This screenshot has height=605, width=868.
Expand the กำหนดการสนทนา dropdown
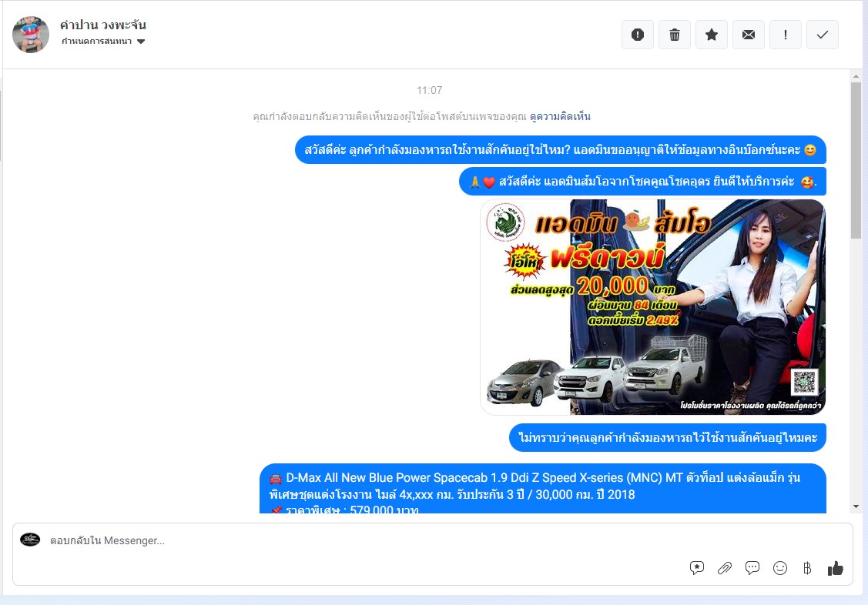point(103,42)
